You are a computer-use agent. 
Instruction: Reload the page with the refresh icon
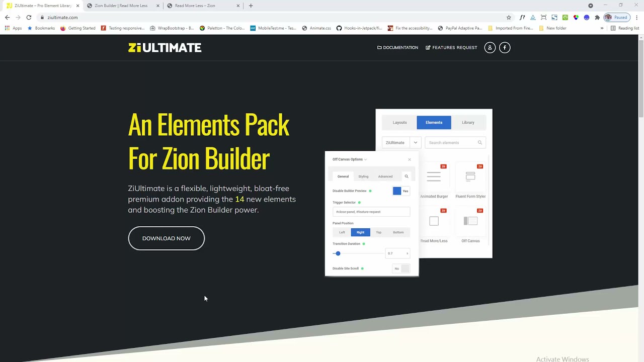29,17
